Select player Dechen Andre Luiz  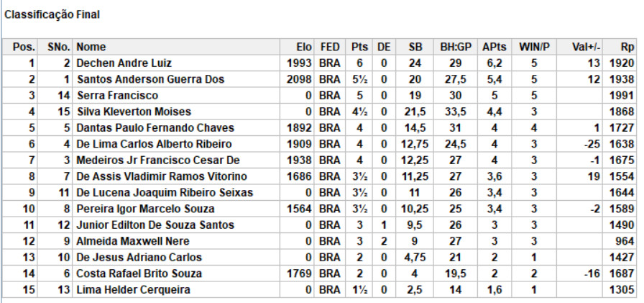coord(124,63)
